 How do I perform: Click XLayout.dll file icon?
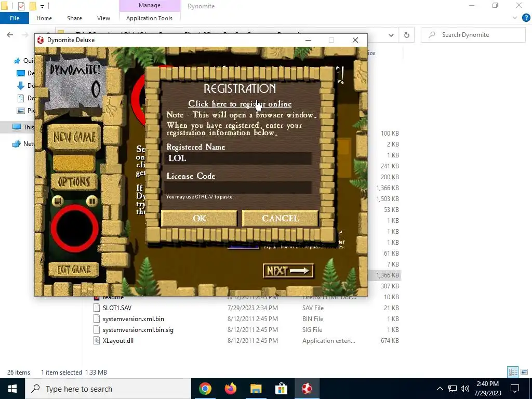(97, 341)
